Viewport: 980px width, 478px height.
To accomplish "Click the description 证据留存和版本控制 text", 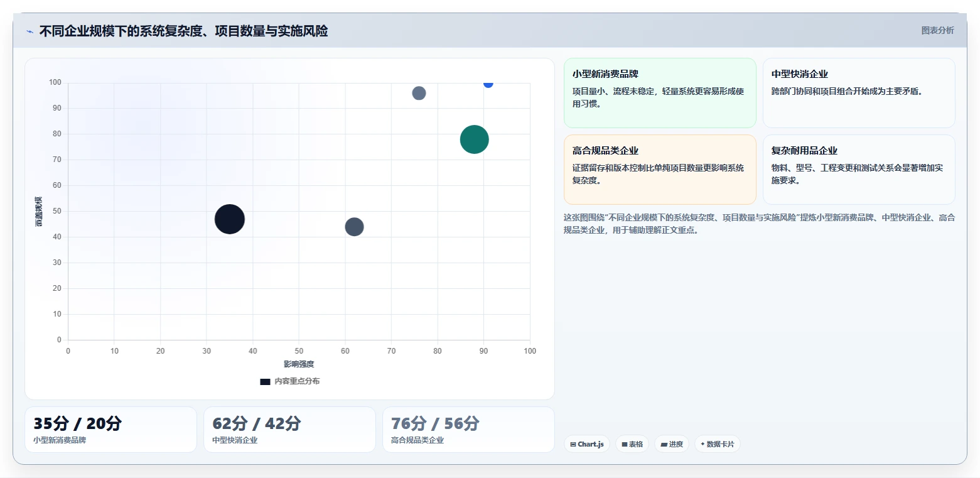I will (x=658, y=174).
